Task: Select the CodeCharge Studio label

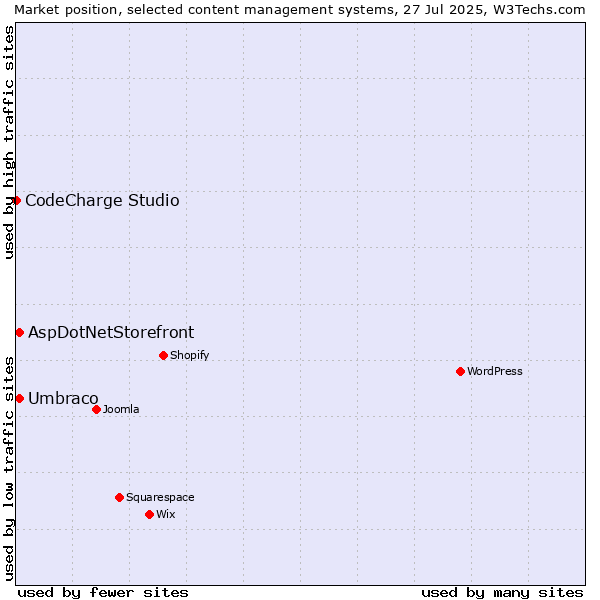Action: point(102,201)
